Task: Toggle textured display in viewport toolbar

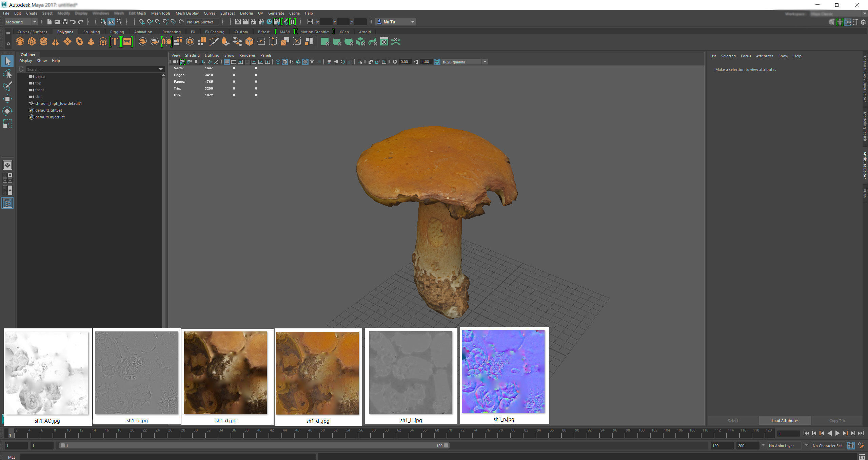Action: tap(305, 62)
